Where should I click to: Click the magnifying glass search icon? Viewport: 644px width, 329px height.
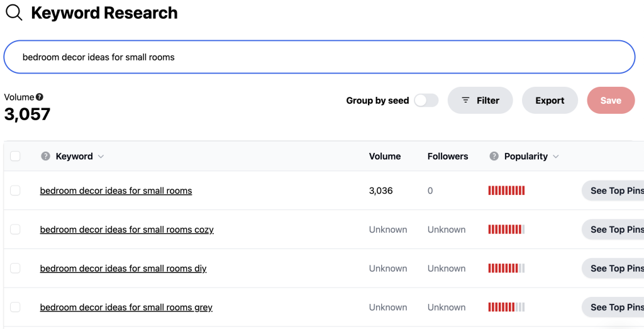point(14,13)
